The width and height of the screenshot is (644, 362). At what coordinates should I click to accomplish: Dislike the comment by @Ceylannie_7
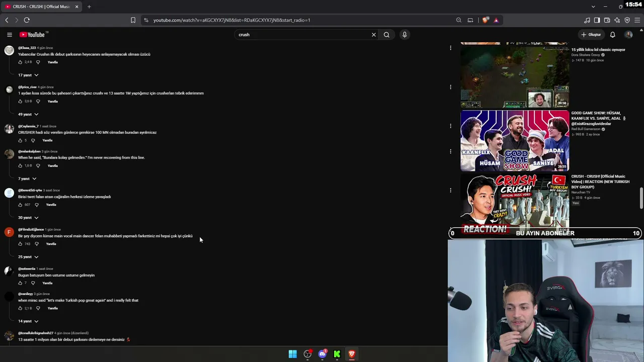point(33,141)
